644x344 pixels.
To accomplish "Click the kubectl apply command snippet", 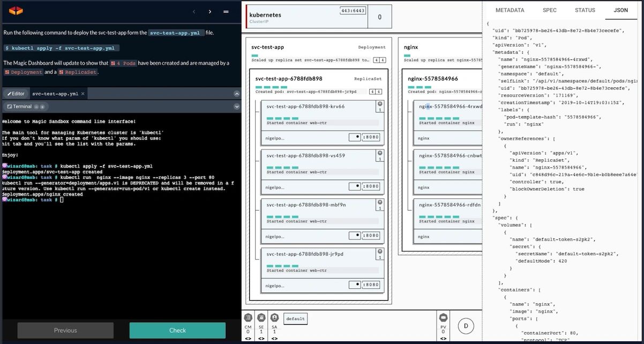I will point(61,48).
